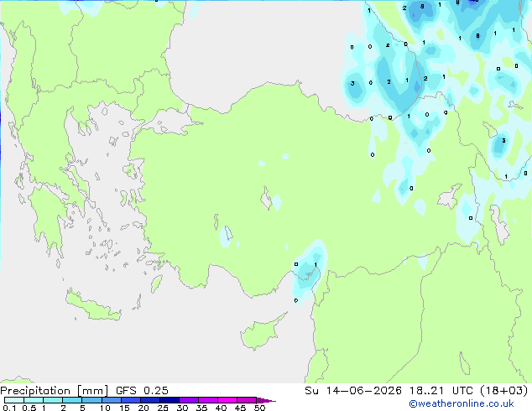532x411 pixels.
Task: Click the date 'Su 14-06-2026'
Action: click(353, 391)
